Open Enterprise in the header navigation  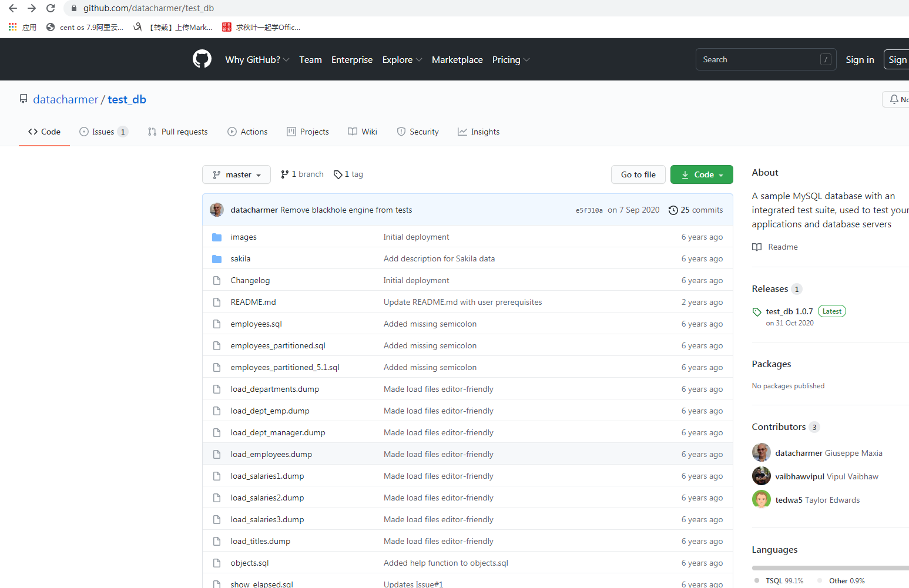(352, 60)
